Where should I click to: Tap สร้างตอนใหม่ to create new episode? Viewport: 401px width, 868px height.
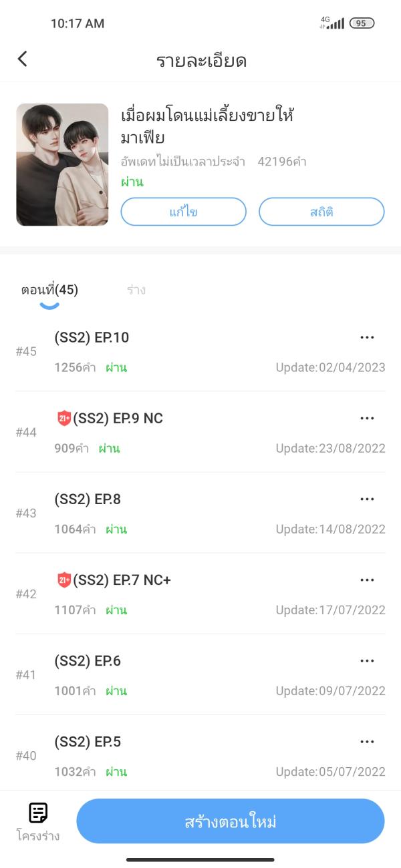click(231, 821)
